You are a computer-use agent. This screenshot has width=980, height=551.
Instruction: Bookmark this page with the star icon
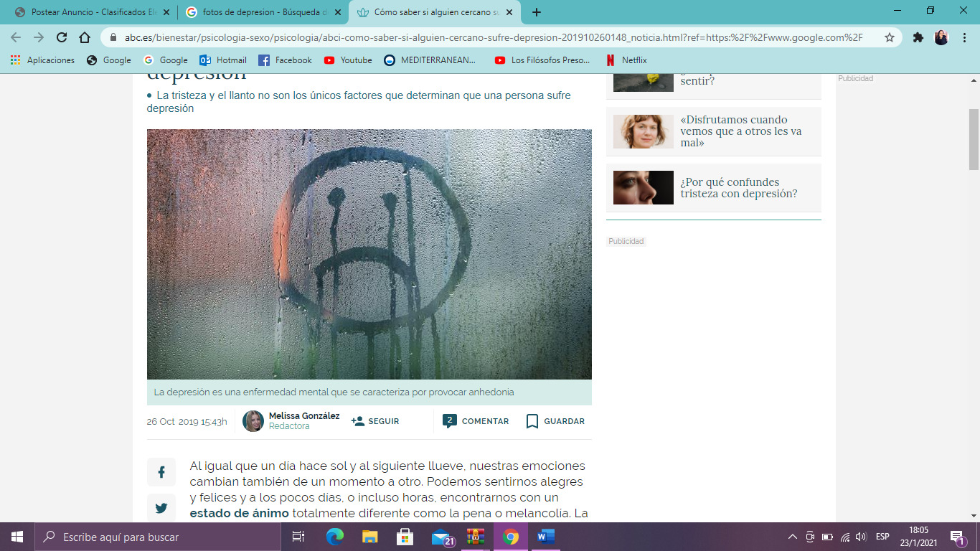pyautogui.click(x=890, y=37)
